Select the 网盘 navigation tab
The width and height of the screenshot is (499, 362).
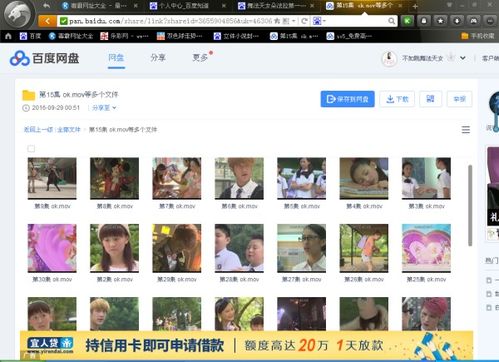click(116, 58)
